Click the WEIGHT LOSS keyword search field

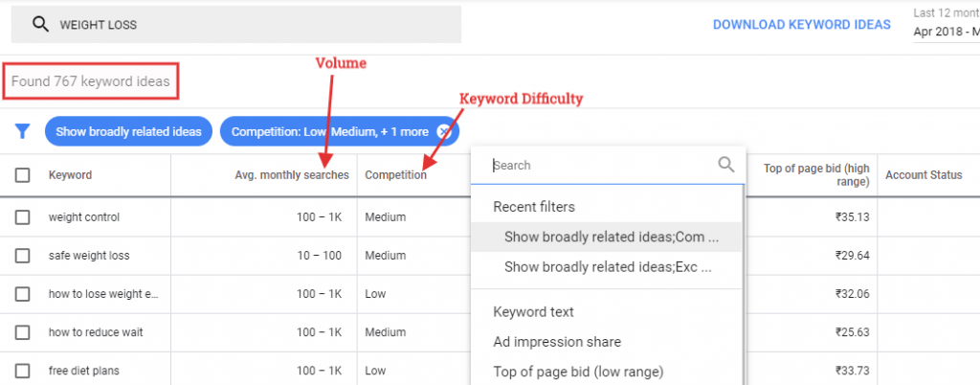(x=236, y=25)
